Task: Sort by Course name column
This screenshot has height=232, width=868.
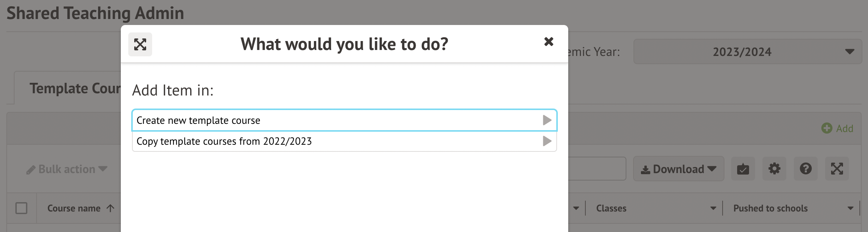Action: point(74,208)
